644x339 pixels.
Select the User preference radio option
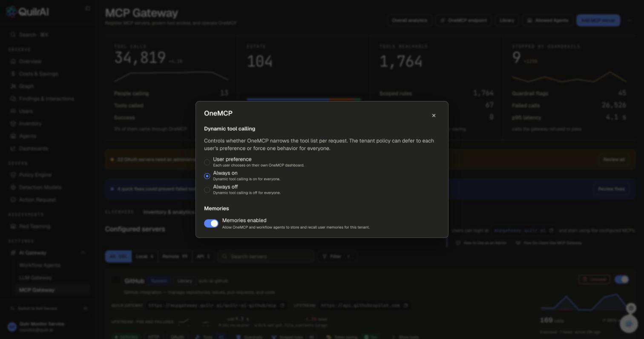(207, 162)
